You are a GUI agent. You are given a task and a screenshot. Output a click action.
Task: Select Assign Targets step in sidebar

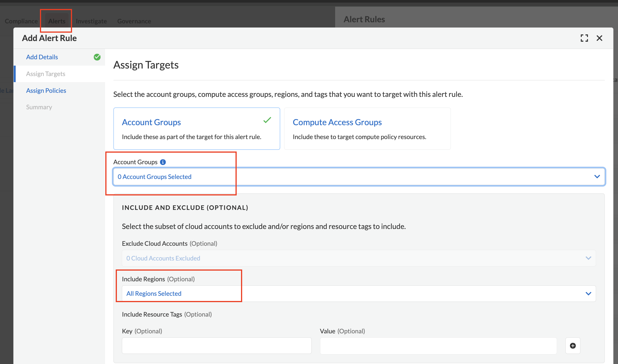pyautogui.click(x=46, y=74)
